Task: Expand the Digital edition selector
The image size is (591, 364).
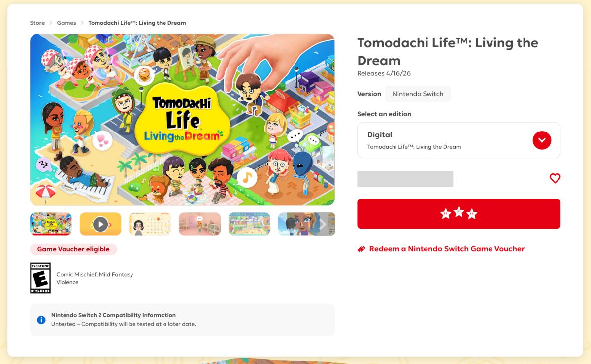Action: [459, 140]
